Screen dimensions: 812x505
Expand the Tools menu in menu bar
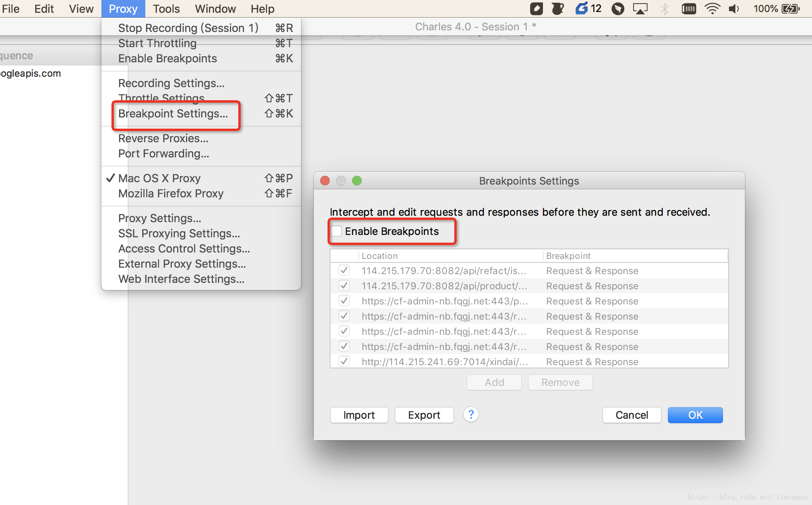(x=166, y=9)
